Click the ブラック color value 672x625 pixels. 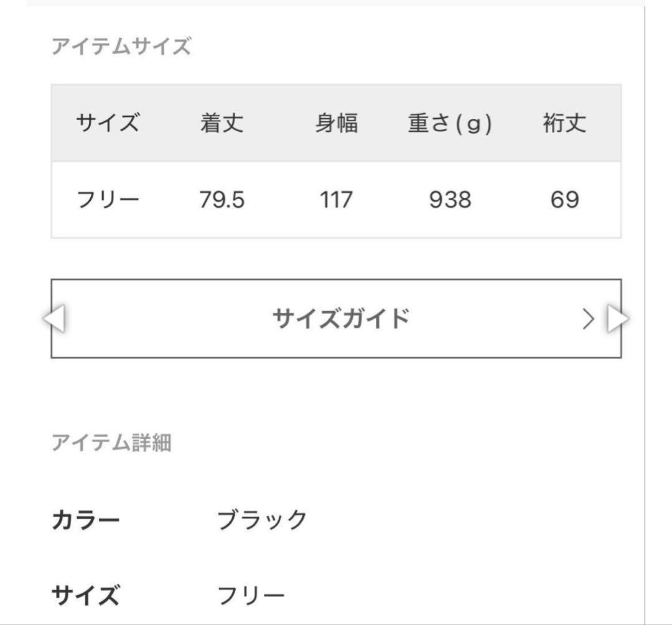pos(262,519)
